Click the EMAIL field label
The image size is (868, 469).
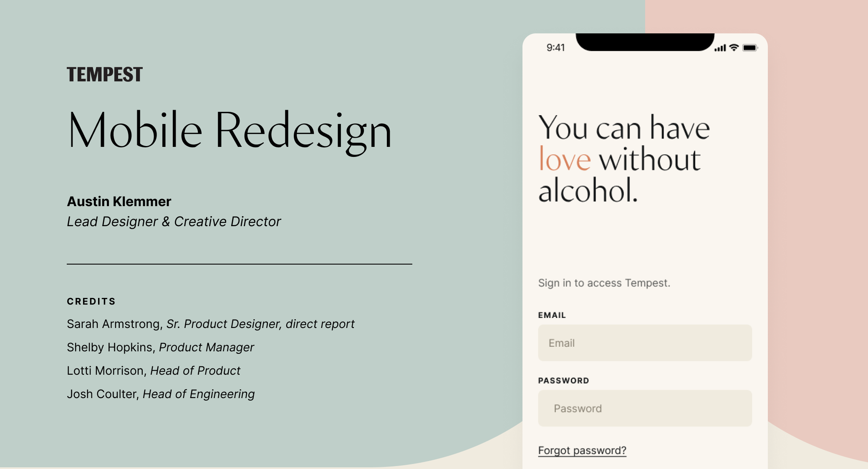point(552,315)
